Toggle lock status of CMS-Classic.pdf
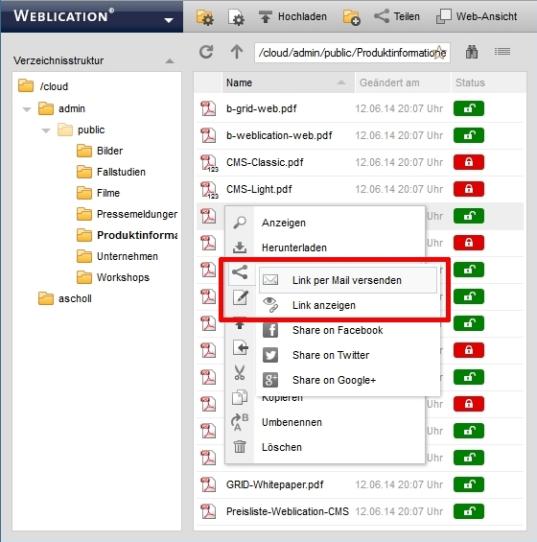 469,162
